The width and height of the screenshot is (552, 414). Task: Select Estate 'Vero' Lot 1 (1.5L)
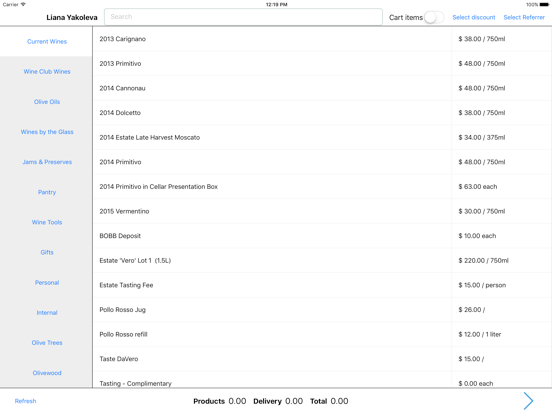coord(322,261)
